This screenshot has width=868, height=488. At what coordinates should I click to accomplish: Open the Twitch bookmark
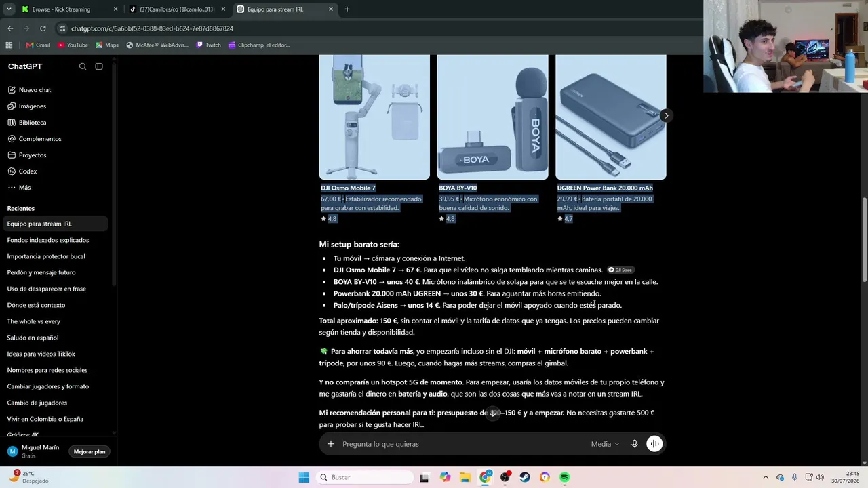point(208,45)
